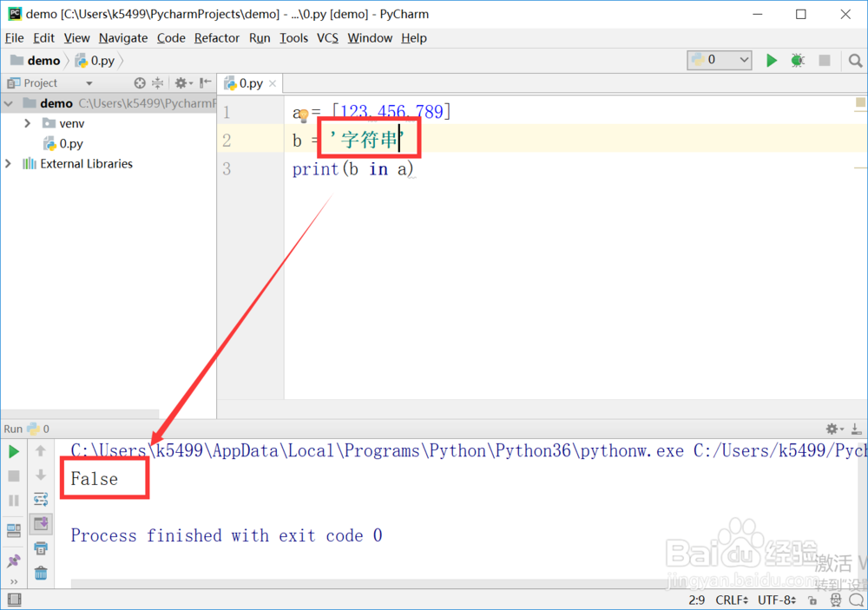Open the Run menu
This screenshot has width=868, height=610.
pyautogui.click(x=260, y=38)
